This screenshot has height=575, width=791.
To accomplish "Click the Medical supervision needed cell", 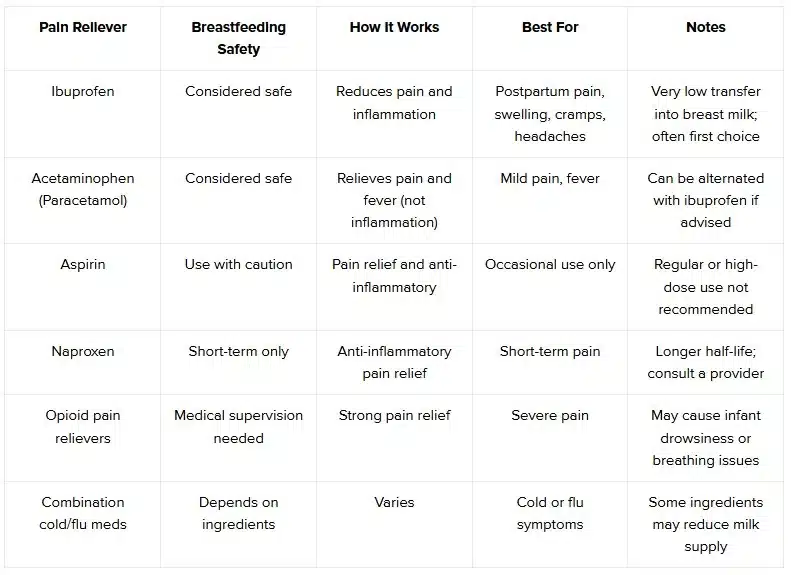I will pyautogui.click(x=238, y=426).
